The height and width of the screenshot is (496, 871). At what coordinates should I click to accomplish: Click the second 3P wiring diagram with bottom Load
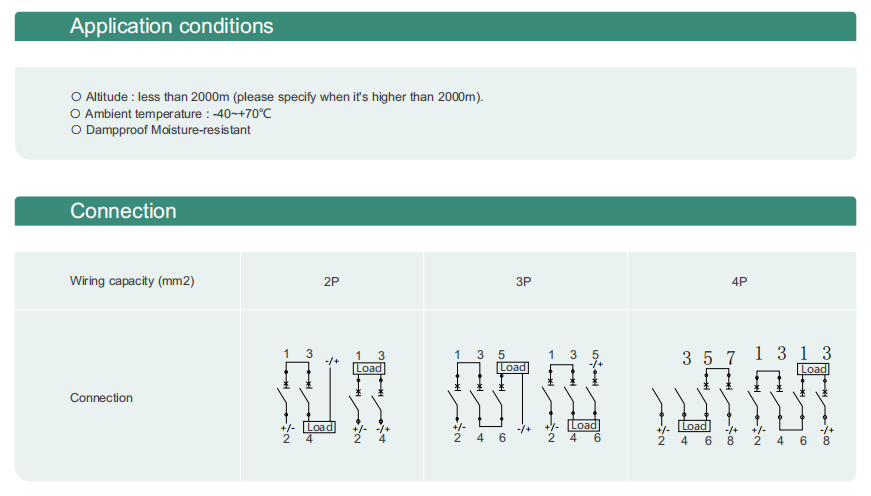click(x=573, y=396)
